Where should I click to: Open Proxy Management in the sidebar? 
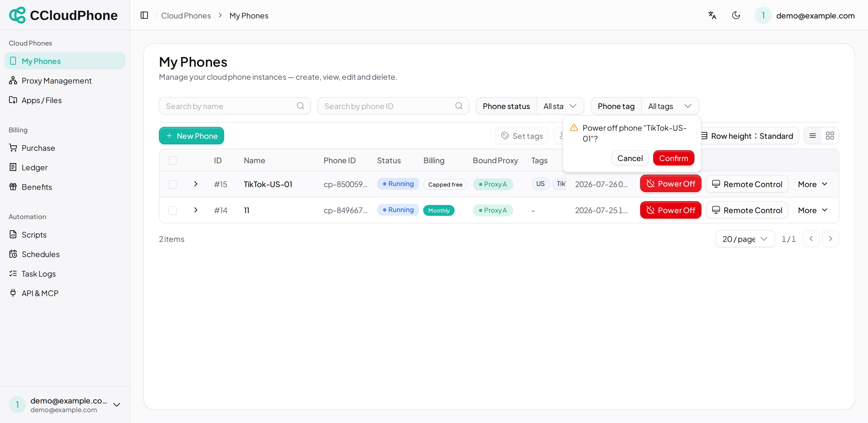pyautogui.click(x=65, y=81)
